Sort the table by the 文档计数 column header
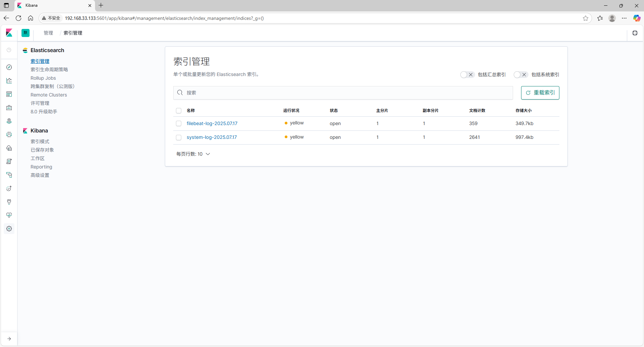644x347 pixels. (477, 111)
